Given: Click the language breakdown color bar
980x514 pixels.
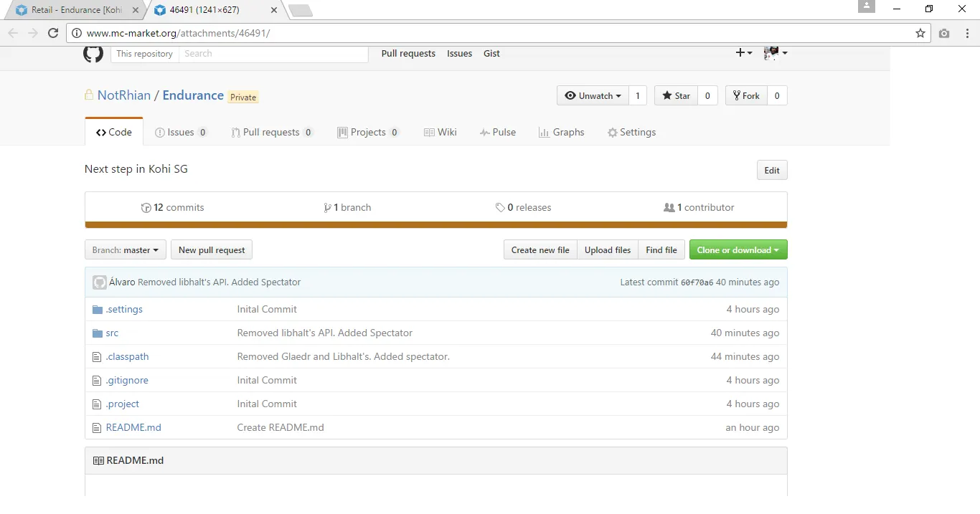Looking at the screenshot, I should click(436, 225).
